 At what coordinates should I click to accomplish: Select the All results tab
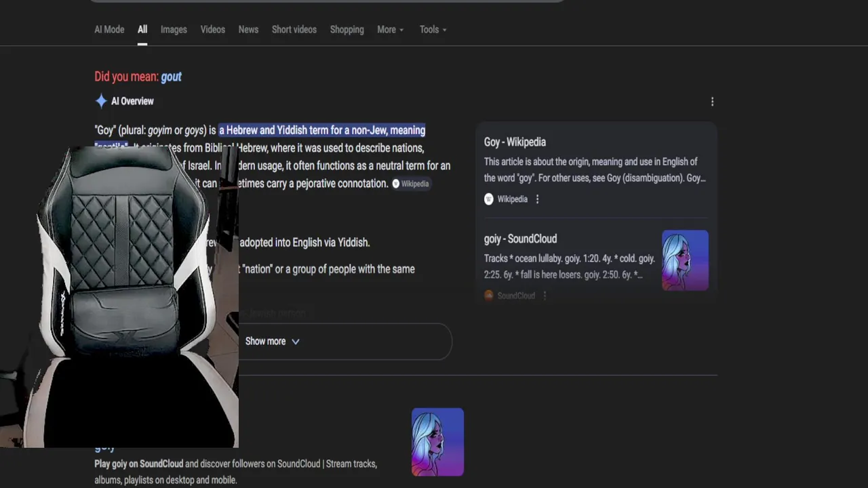point(142,30)
